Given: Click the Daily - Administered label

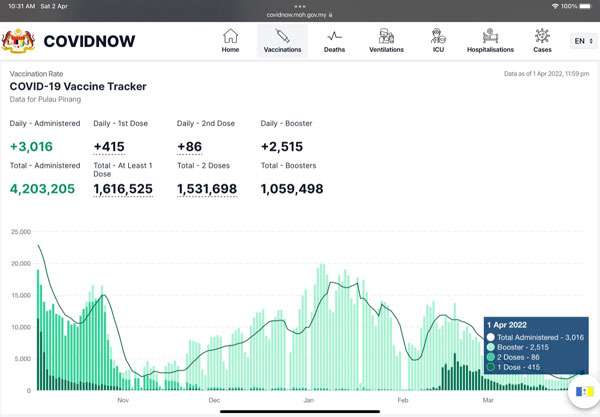Looking at the screenshot, I should coord(45,124).
